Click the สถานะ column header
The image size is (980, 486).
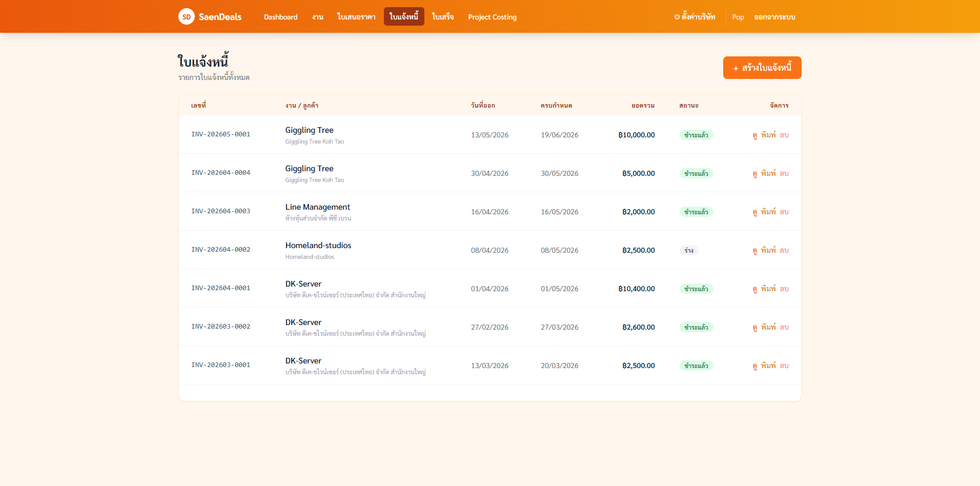(689, 105)
